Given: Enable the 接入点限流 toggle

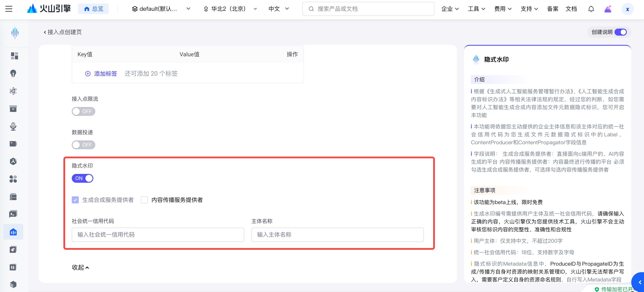Looking at the screenshot, I should click(x=83, y=111).
